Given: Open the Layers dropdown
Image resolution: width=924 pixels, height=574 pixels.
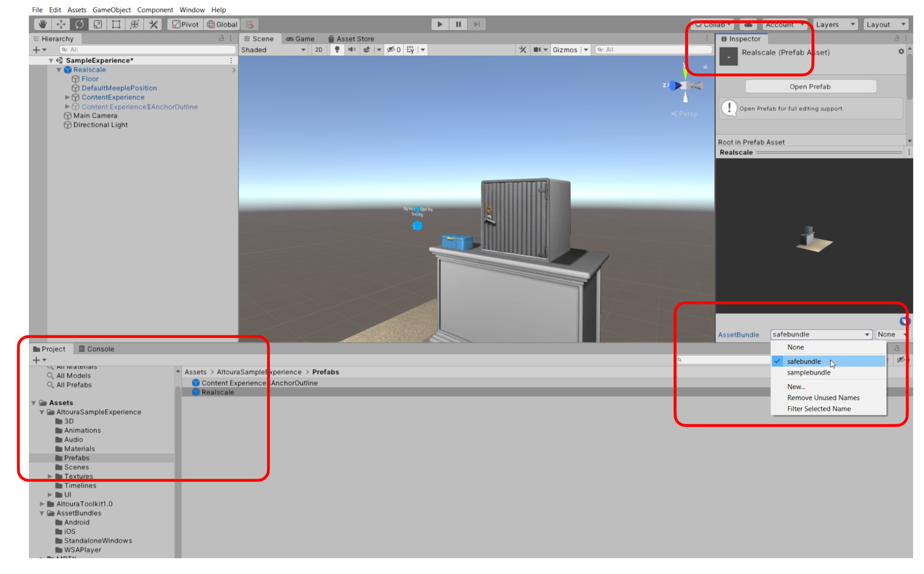Looking at the screenshot, I should (836, 24).
